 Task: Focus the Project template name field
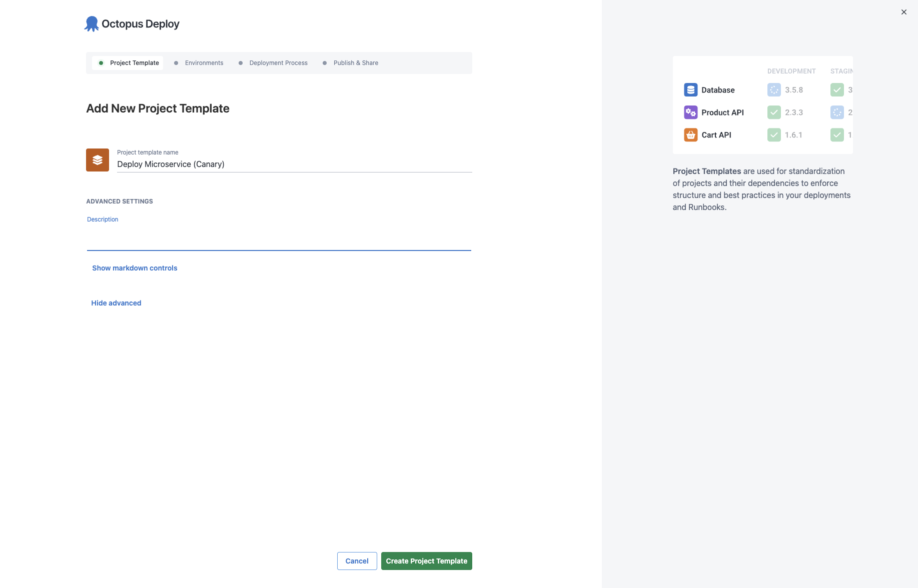tap(294, 164)
